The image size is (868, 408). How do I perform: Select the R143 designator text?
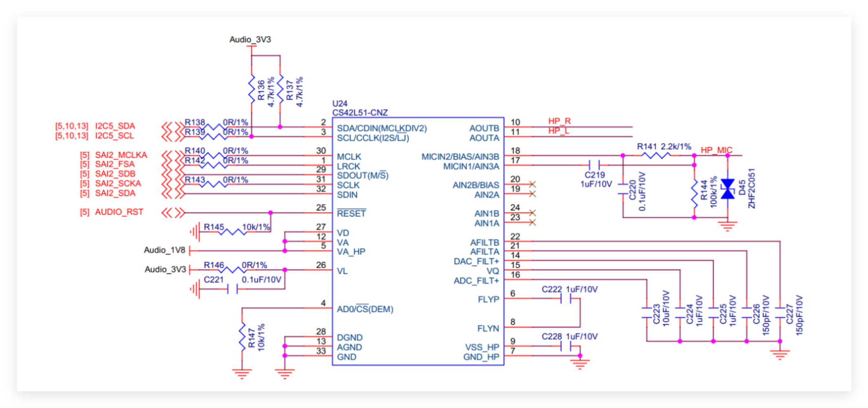point(194,179)
